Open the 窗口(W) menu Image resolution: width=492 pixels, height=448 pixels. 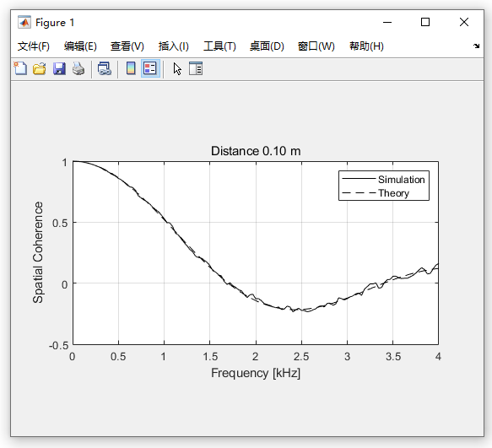coord(316,46)
